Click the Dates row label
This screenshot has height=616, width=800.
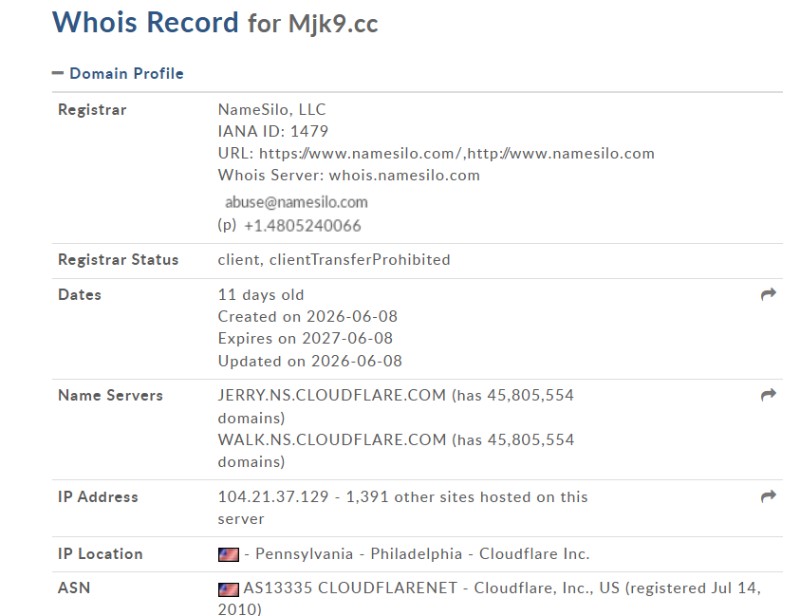click(x=80, y=294)
